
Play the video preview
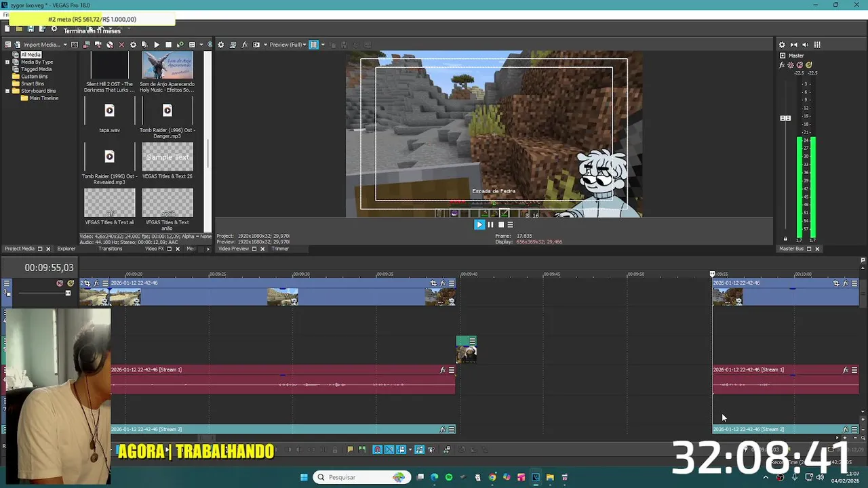(x=479, y=224)
